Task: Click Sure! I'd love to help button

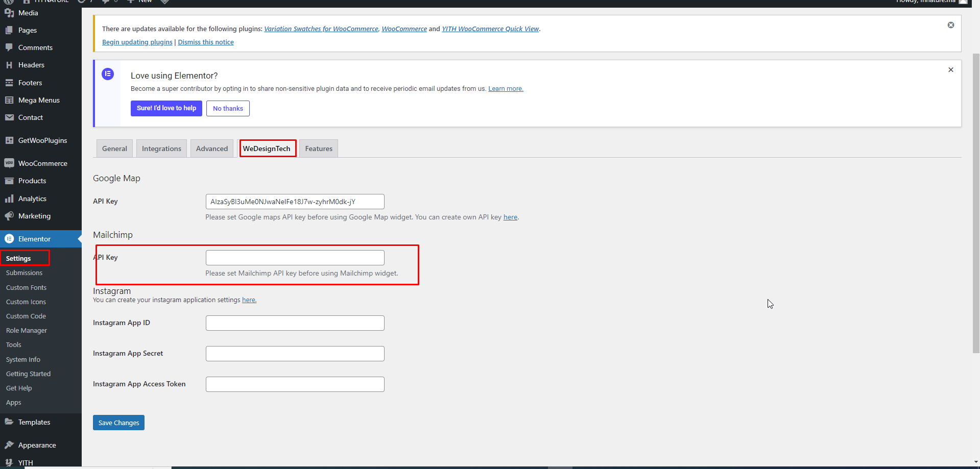Action: pos(166,108)
